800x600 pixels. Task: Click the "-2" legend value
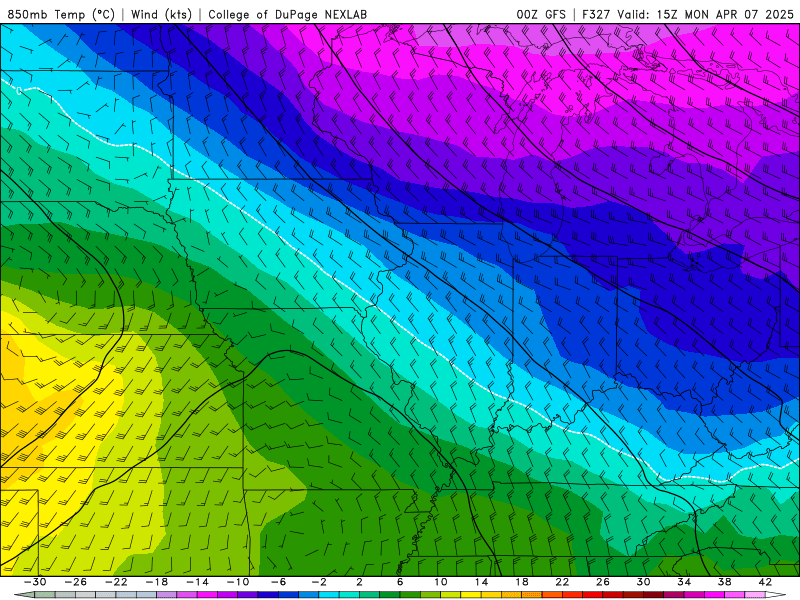pos(319,582)
